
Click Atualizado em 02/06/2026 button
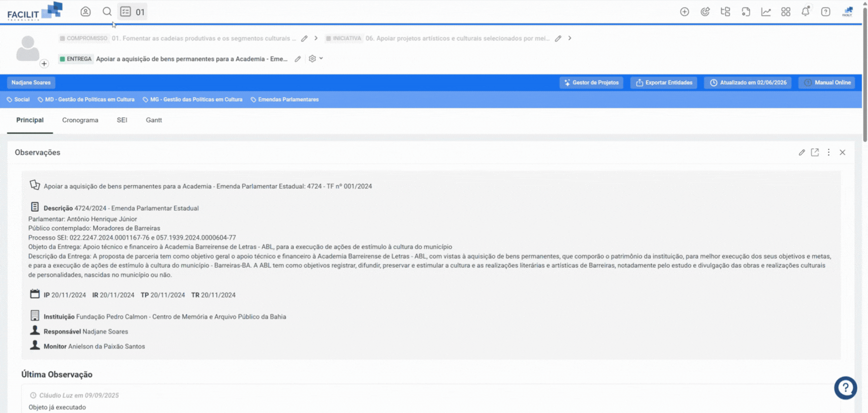click(747, 83)
